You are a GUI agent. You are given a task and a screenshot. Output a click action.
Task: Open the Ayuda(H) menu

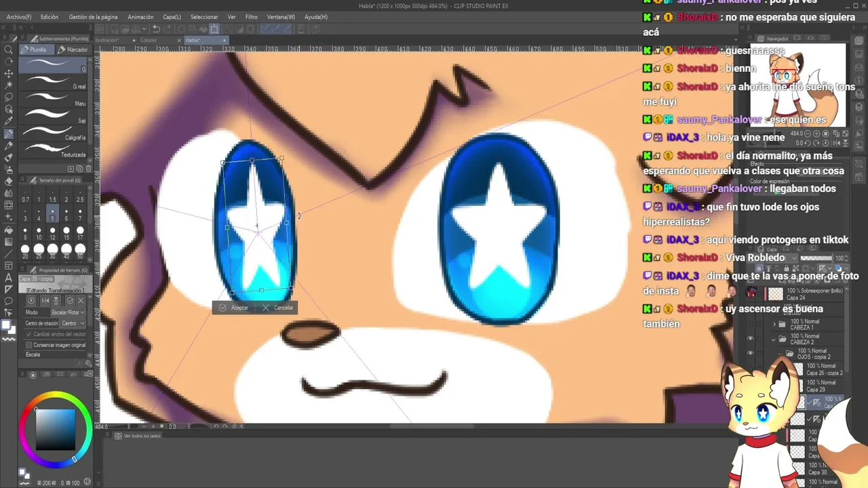[316, 17]
